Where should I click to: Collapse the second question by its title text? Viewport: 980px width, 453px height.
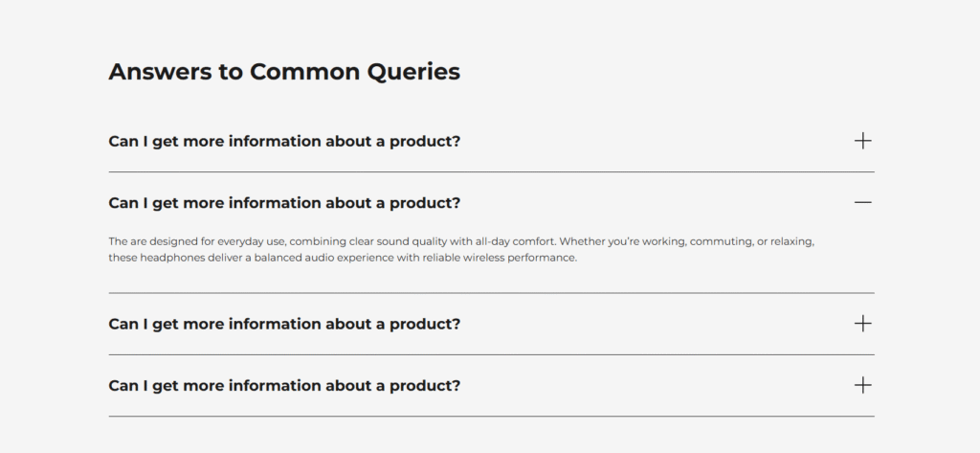[284, 203]
